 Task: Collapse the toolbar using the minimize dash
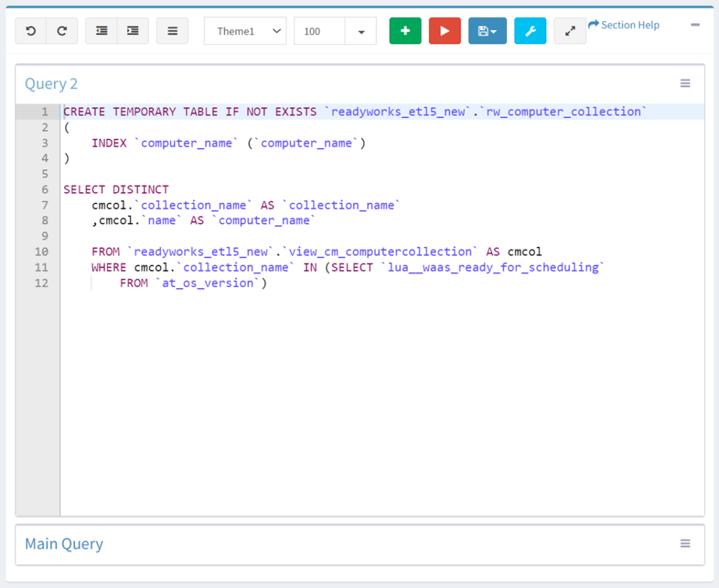(694, 25)
